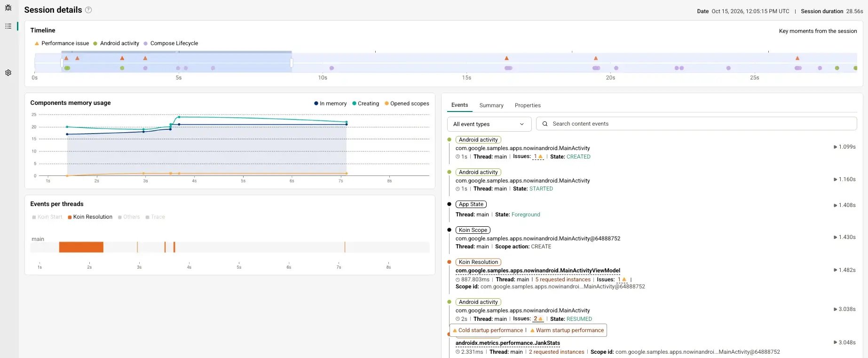Click Compose Lifecycle dot just after 10s on timeline
868x358 pixels.
pyautogui.click(x=331, y=68)
